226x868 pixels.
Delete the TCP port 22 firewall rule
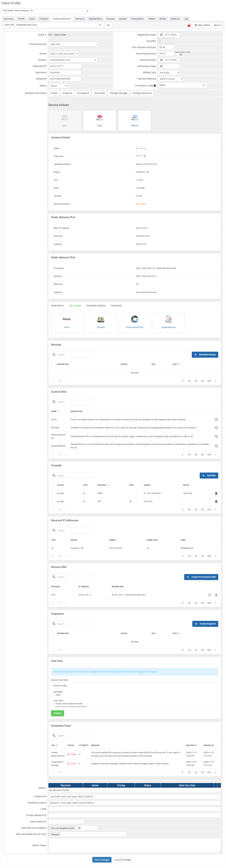click(x=216, y=501)
